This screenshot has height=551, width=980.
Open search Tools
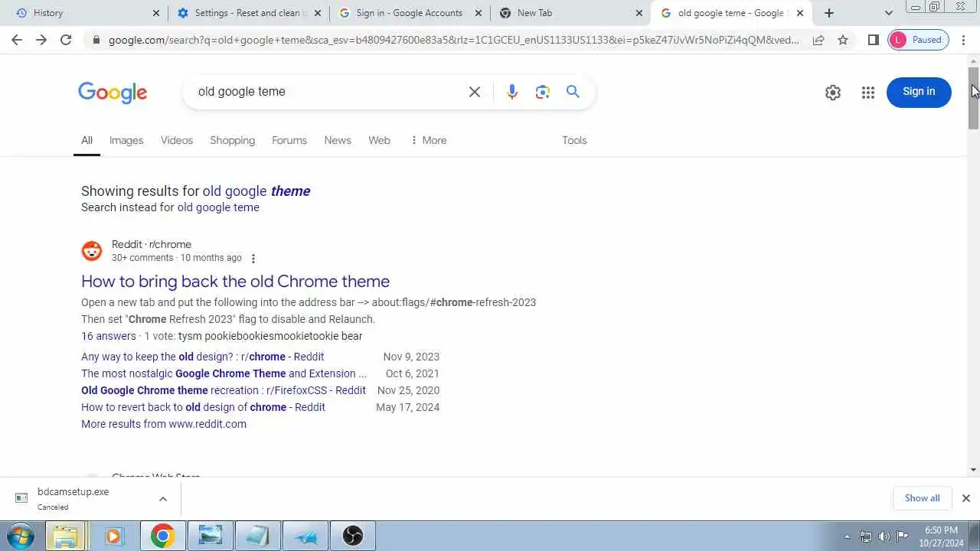[x=574, y=140]
